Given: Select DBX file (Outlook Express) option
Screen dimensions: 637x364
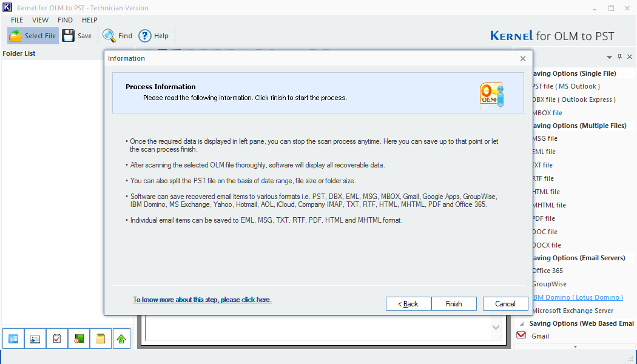Looking at the screenshot, I should click(x=575, y=99).
